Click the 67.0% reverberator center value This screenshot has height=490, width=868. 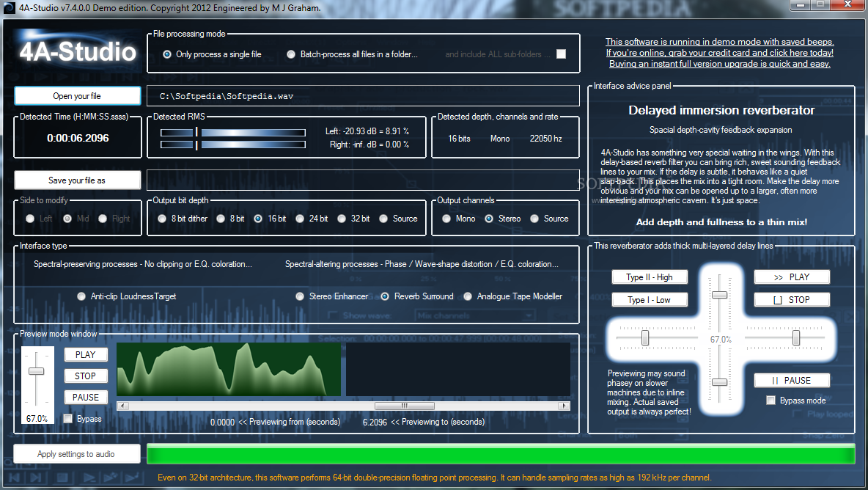click(720, 340)
